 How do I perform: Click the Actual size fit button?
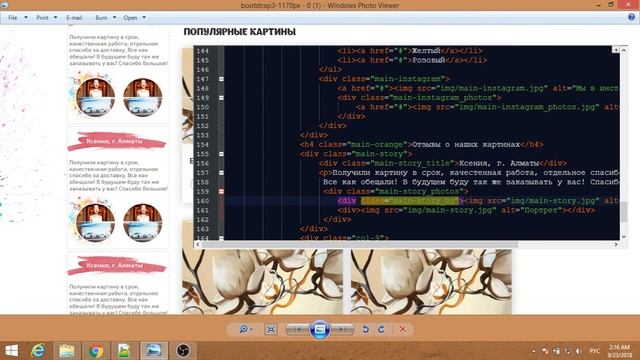coord(271,329)
